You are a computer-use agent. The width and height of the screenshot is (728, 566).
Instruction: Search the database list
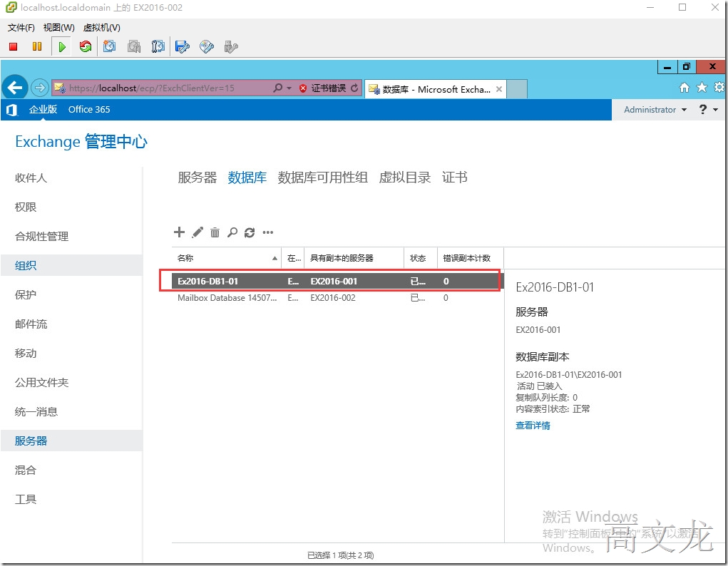click(x=232, y=232)
